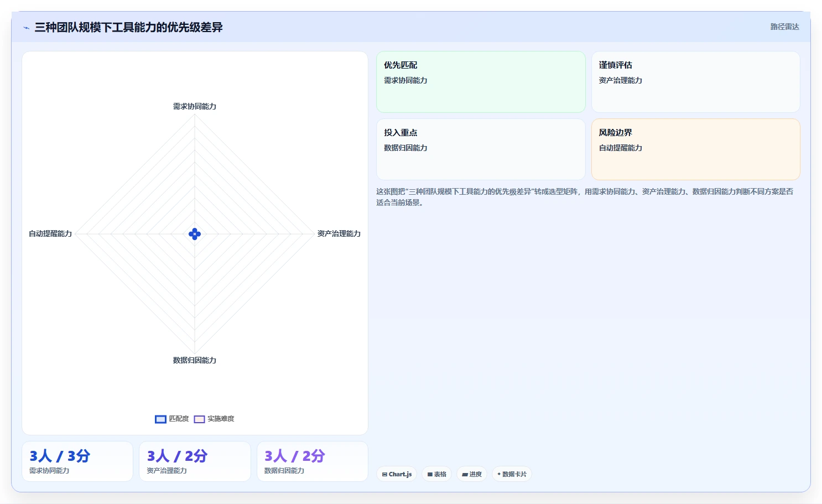Click the 3人 / 3分 stat value
822x504 pixels.
coord(60,456)
